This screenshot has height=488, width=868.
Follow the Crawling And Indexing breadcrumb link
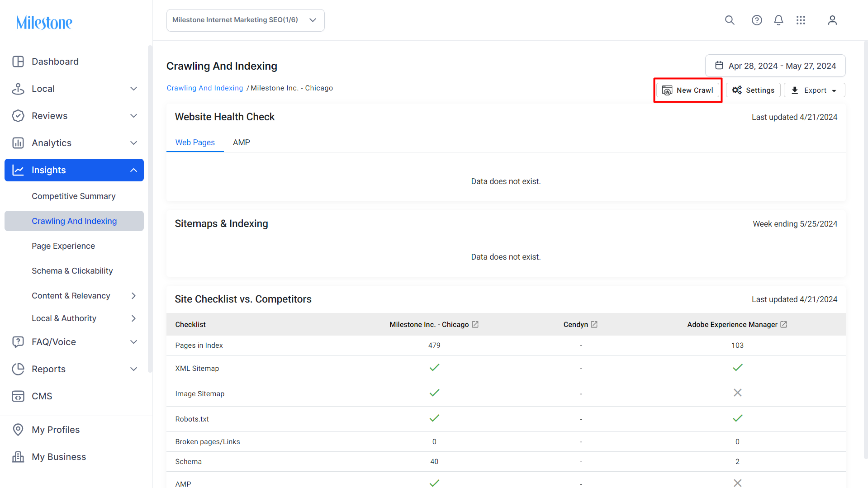tap(205, 88)
